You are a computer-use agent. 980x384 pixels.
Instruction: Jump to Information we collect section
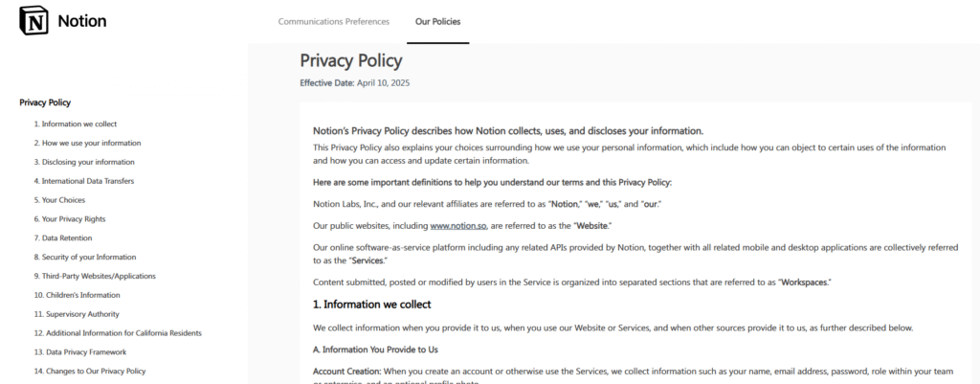tap(75, 124)
